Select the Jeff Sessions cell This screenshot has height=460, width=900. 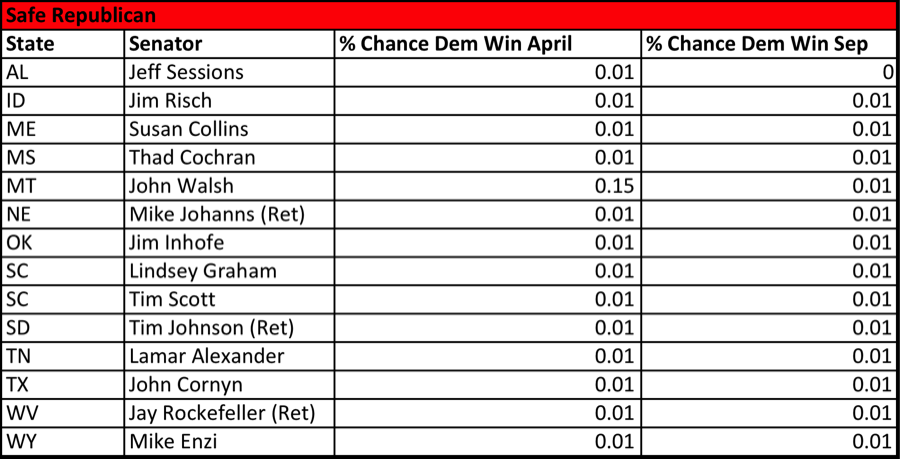click(x=230, y=72)
